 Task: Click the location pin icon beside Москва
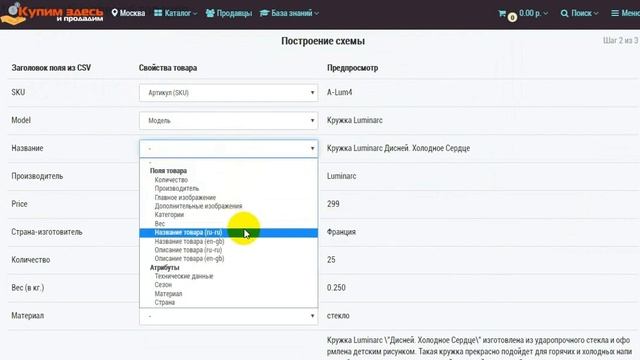(115, 13)
